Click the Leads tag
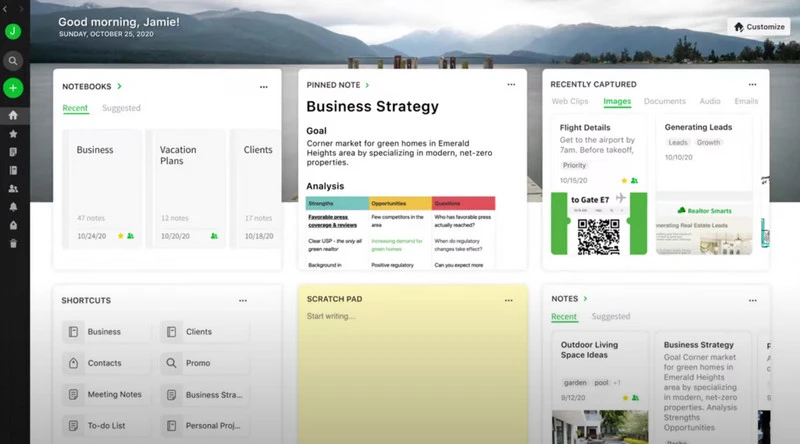The height and width of the screenshot is (444, 800). coord(678,142)
